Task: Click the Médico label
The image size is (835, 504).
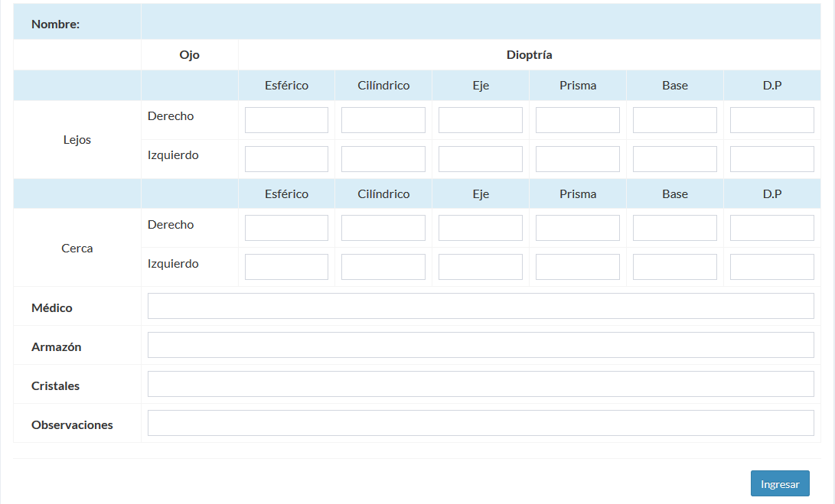Action: point(51,307)
